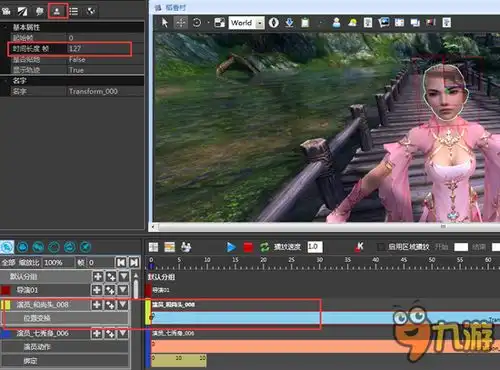
Task: Select the arrow pointer tool
Action: [x=165, y=23]
